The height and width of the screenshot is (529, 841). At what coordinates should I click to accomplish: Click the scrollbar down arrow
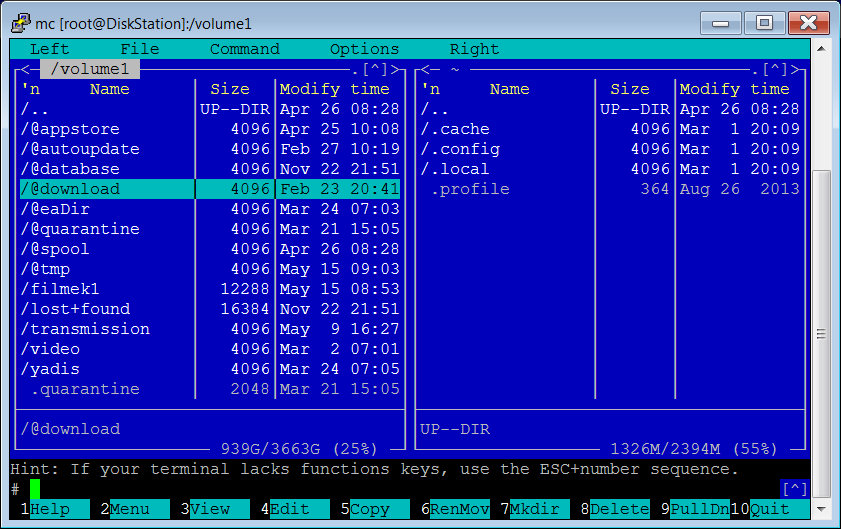pos(821,509)
